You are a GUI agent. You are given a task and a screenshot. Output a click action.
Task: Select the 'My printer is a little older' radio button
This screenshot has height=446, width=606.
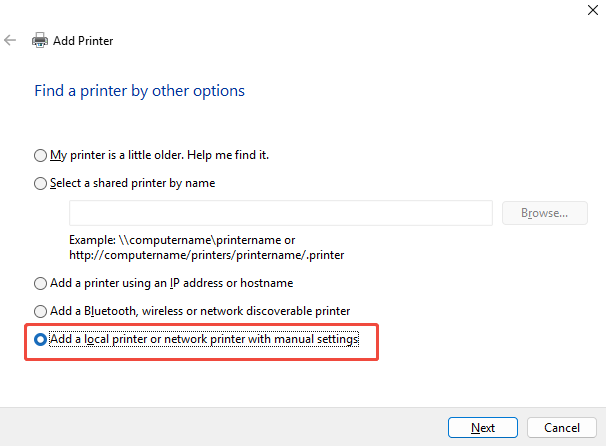pyautogui.click(x=40, y=155)
